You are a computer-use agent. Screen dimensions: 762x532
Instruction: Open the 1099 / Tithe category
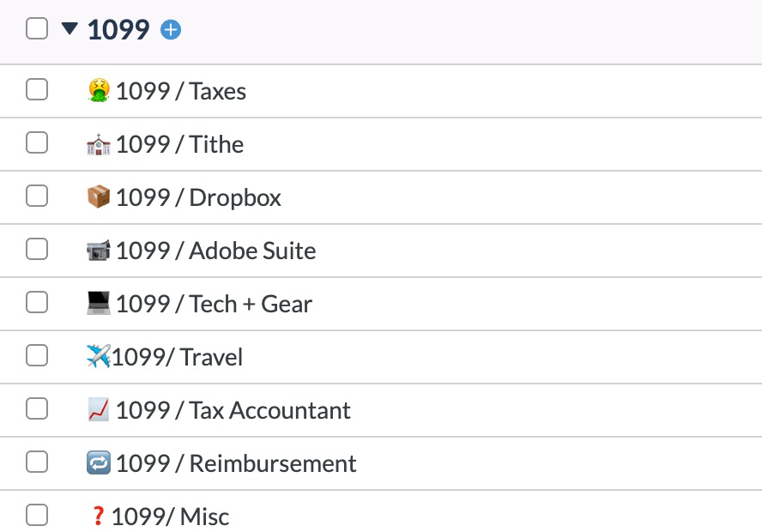click(179, 144)
